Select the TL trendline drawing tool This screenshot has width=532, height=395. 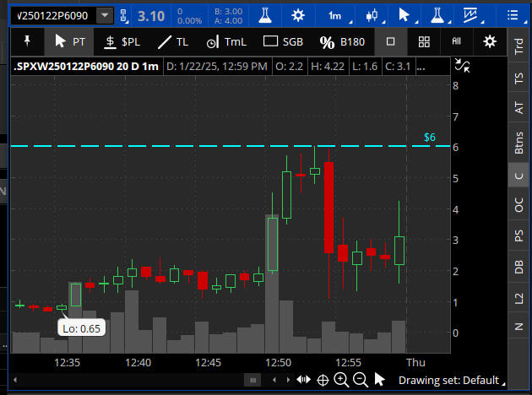point(173,41)
